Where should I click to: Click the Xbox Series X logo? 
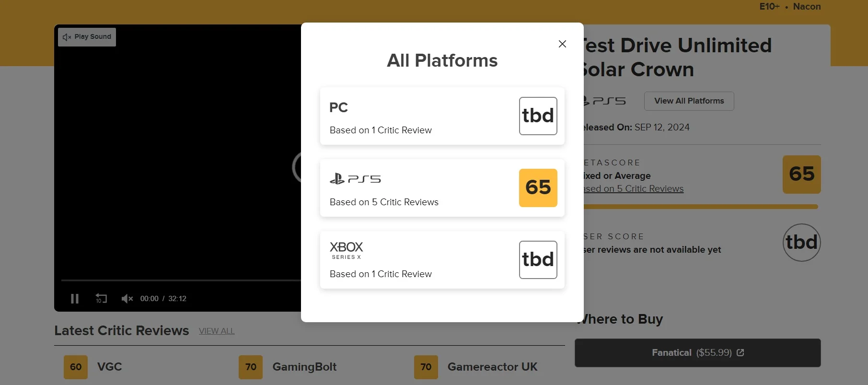tap(346, 250)
